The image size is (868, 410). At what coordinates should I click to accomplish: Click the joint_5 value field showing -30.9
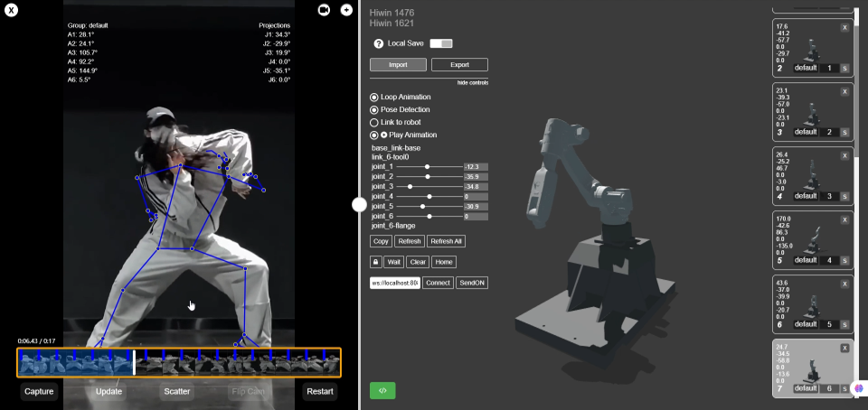[476, 206]
